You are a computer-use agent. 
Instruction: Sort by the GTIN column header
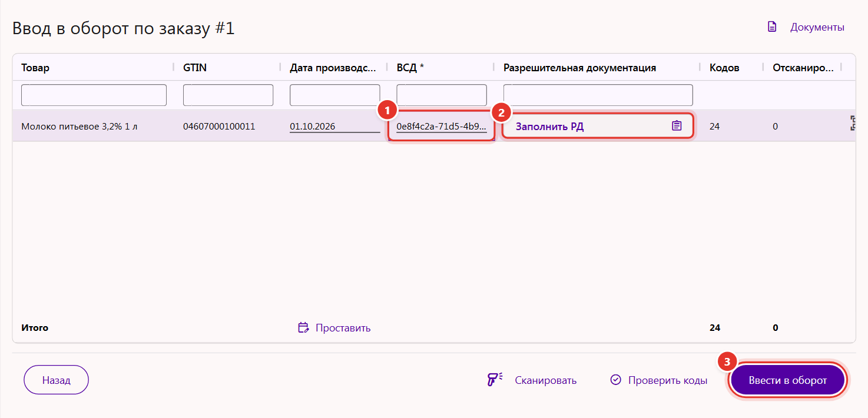pyautogui.click(x=195, y=68)
